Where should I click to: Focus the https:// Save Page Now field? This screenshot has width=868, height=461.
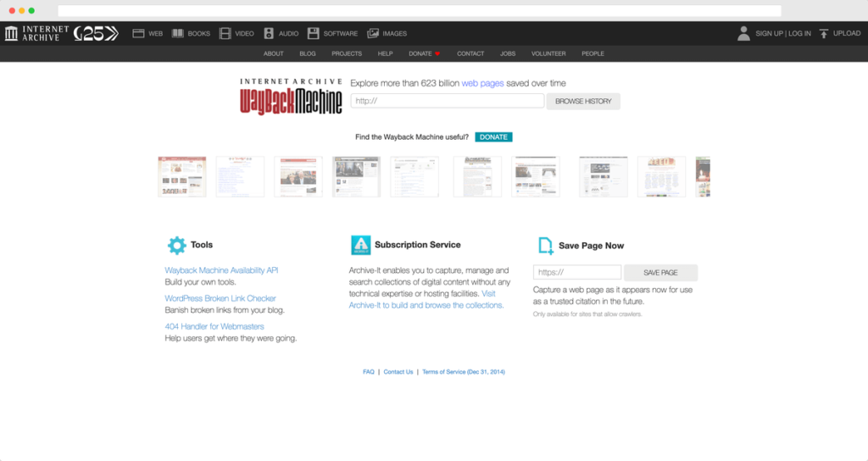click(x=576, y=272)
